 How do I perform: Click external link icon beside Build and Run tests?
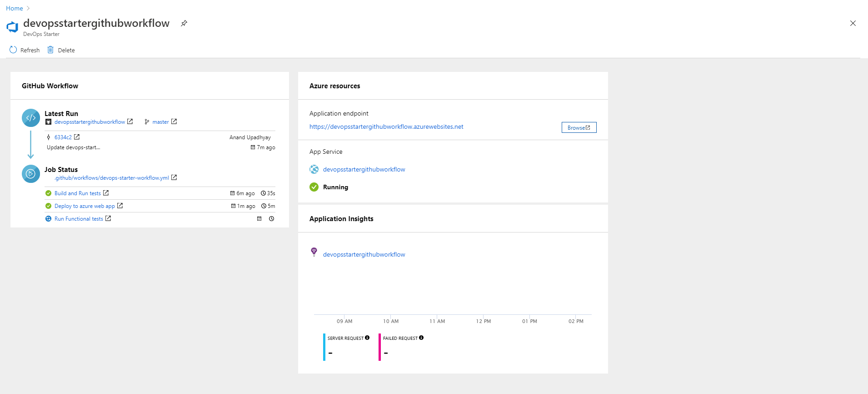106,193
